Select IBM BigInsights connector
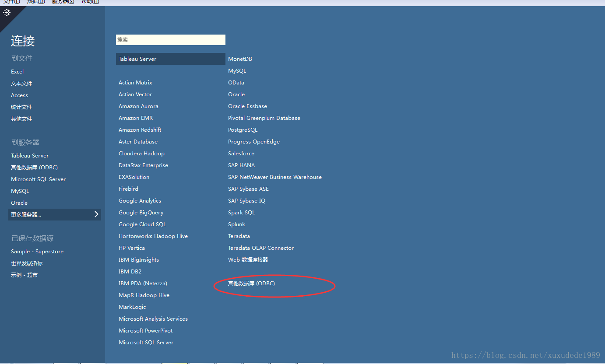This screenshot has height=364, width=605. point(139,260)
